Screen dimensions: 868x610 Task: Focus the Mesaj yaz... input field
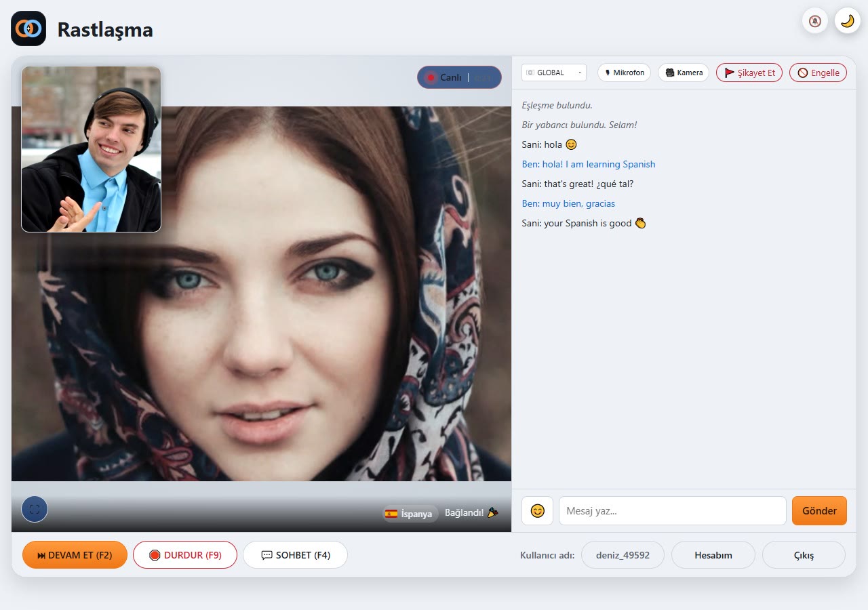click(x=673, y=511)
